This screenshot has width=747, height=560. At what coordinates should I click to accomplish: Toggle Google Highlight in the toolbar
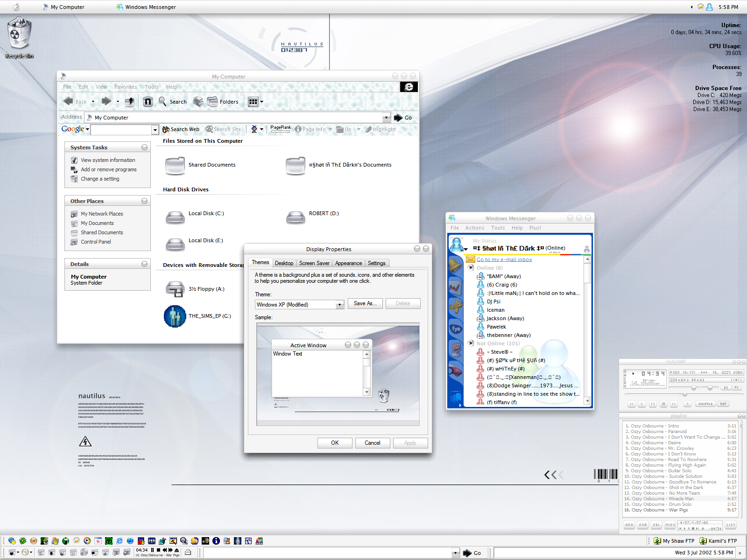(x=381, y=129)
